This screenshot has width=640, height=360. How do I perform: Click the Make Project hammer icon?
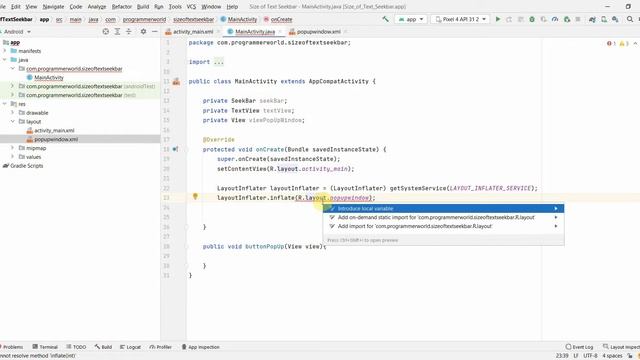(x=385, y=19)
